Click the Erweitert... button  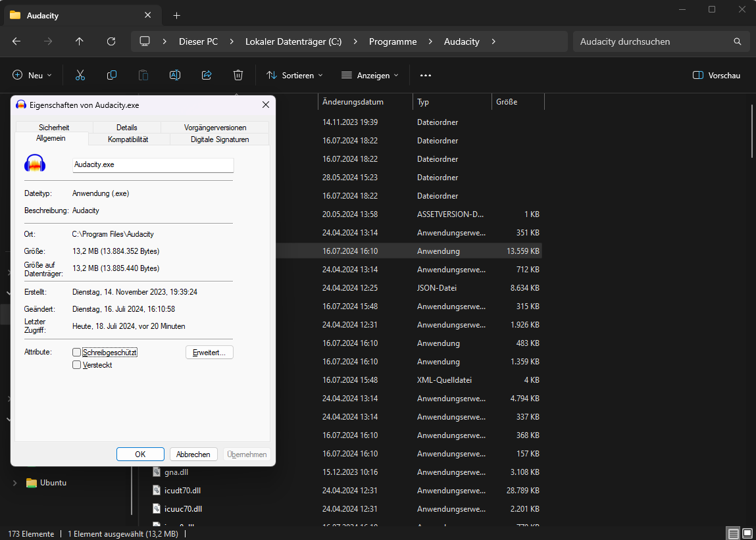209,353
